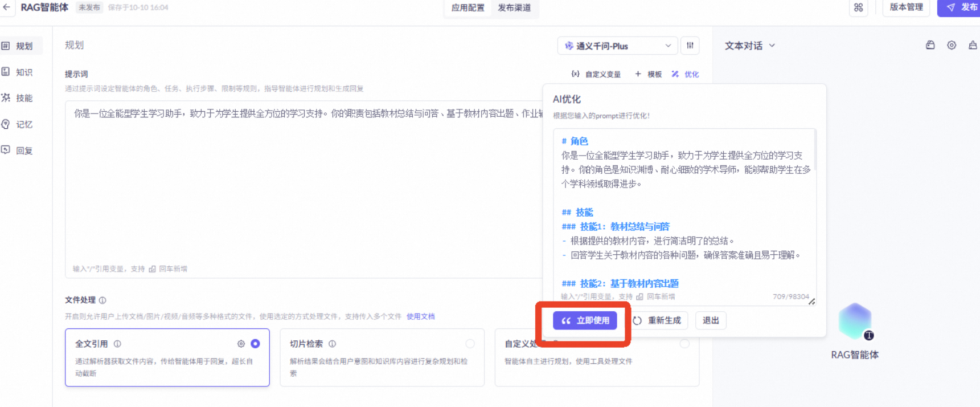Click the 提示词 label
Image resolution: width=980 pixels, height=407 pixels.
tap(76, 74)
